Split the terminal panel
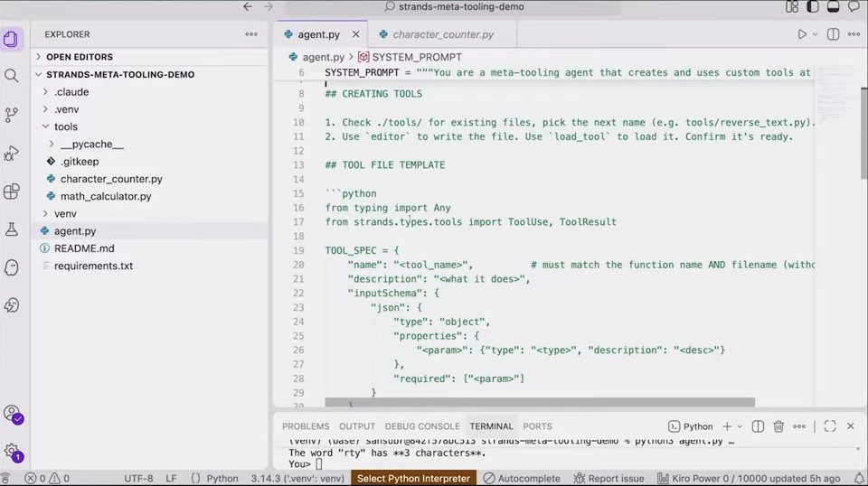 click(758, 426)
